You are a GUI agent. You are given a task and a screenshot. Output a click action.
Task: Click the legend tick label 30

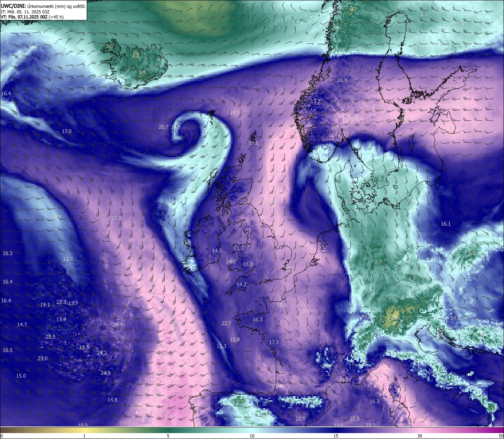(x=420, y=436)
